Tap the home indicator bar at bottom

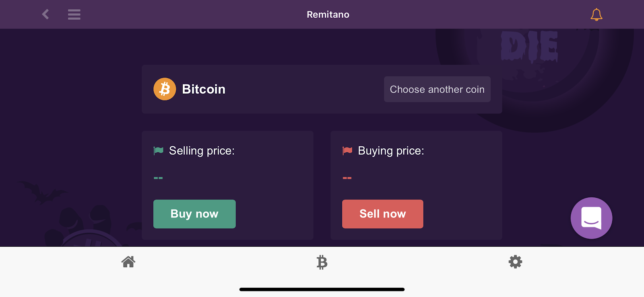pyautogui.click(x=322, y=289)
